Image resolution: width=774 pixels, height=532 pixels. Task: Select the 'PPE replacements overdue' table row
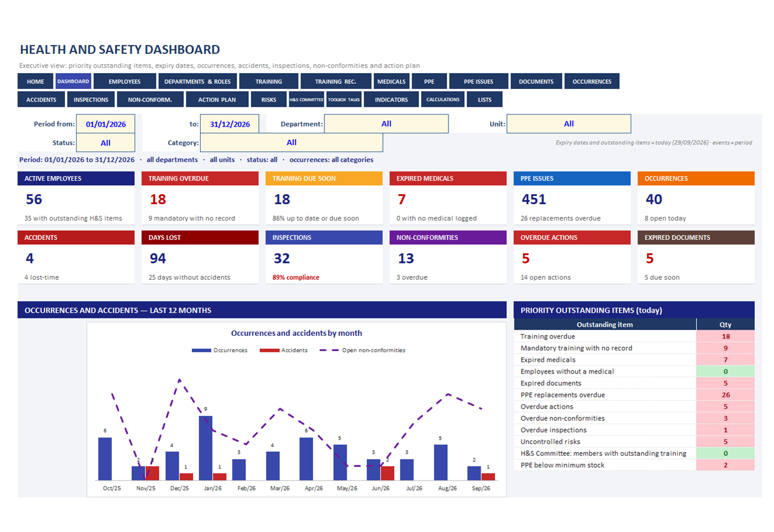pos(634,395)
